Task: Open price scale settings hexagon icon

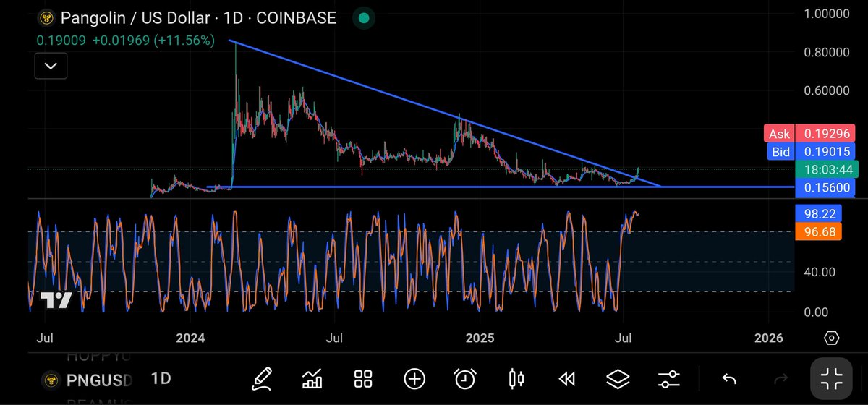Action: pyautogui.click(x=831, y=338)
